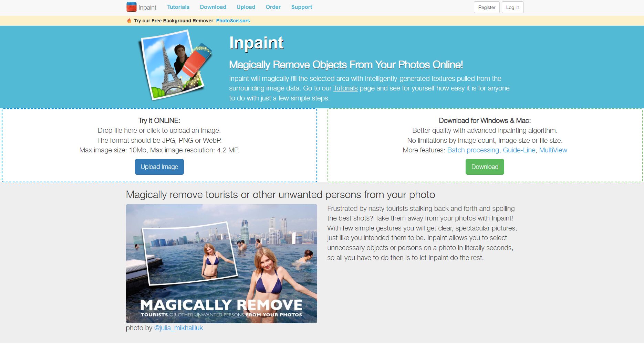
Task: Click the Inpaint logo icon in navbar
Action: point(131,7)
